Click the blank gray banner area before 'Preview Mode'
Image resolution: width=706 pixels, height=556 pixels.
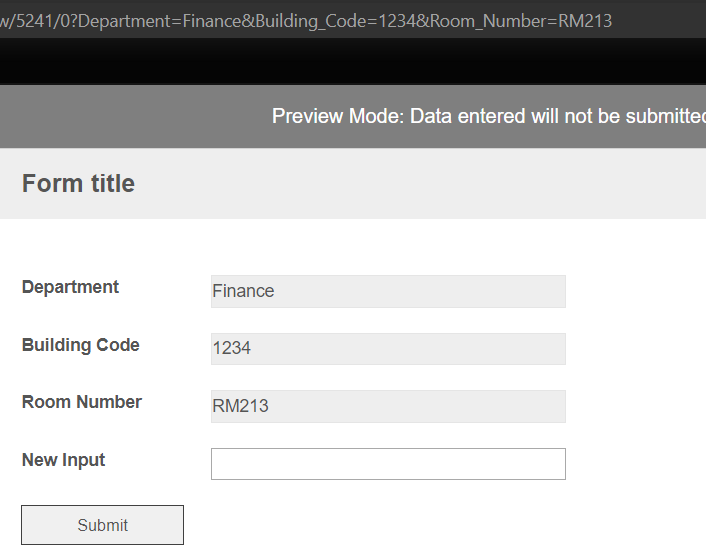[135, 116]
